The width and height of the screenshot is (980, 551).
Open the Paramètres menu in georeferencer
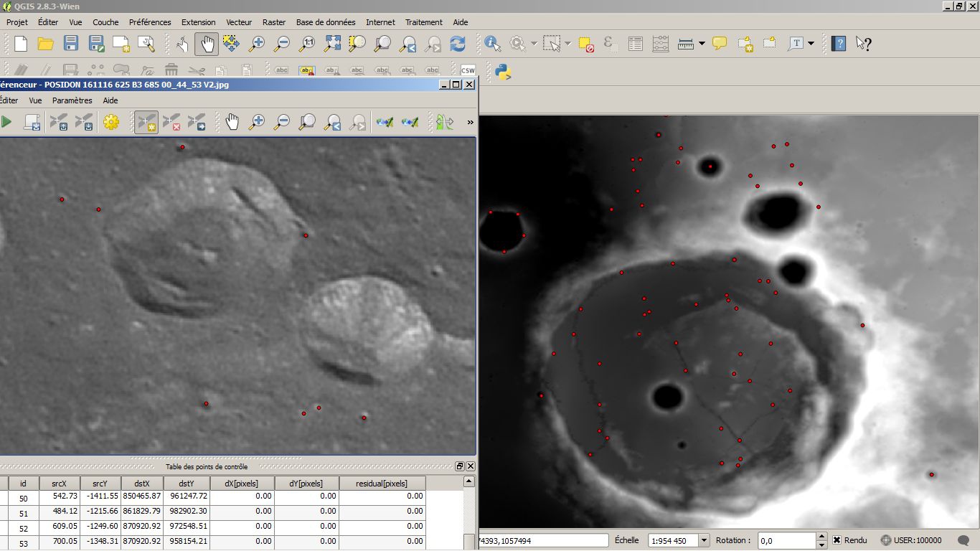(72, 100)
